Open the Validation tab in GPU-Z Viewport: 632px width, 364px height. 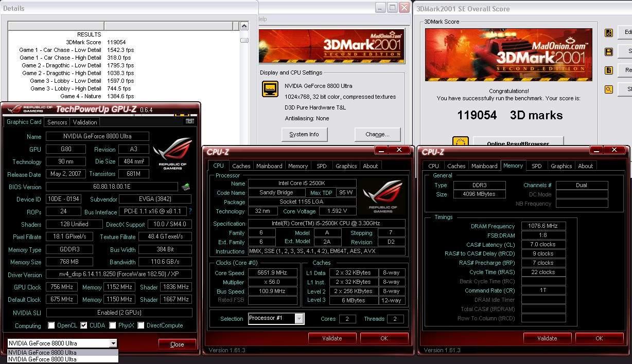[85, 122]
